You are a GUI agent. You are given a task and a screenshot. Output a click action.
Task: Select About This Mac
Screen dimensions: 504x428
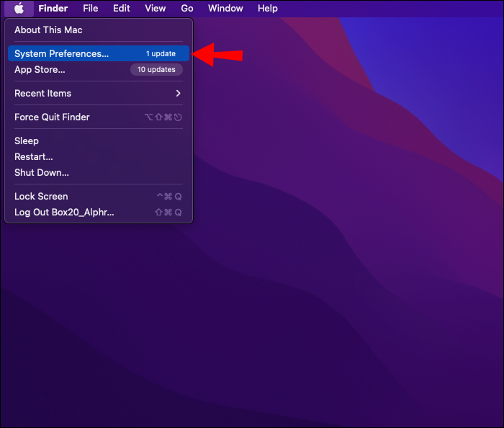point(99,30)
